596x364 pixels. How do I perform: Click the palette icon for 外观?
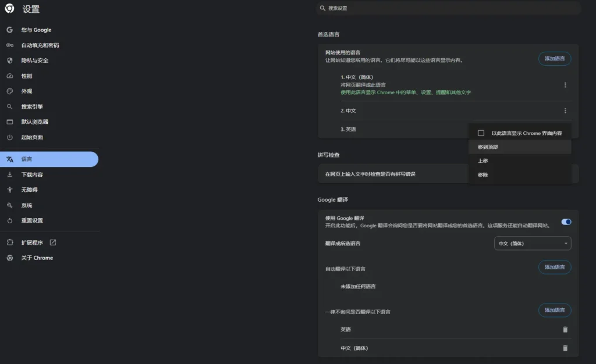point(9,91)
